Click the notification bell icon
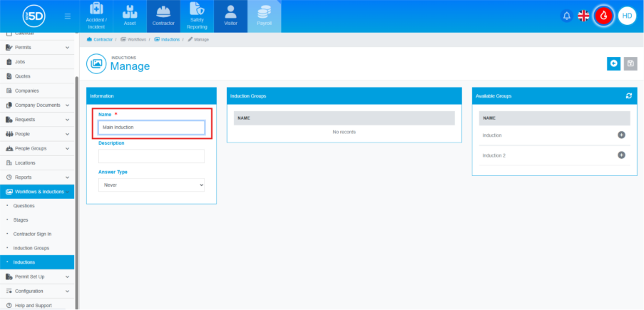 (x=567, y=16)
